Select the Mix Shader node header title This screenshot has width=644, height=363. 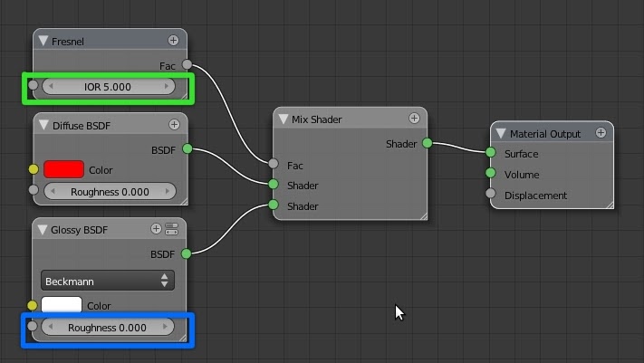click(317, 119)
